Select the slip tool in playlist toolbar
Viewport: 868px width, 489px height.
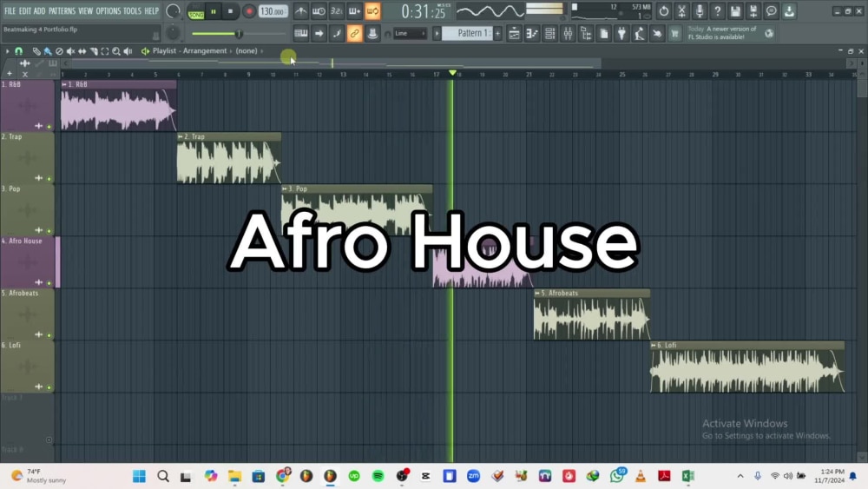click(82, 51)
